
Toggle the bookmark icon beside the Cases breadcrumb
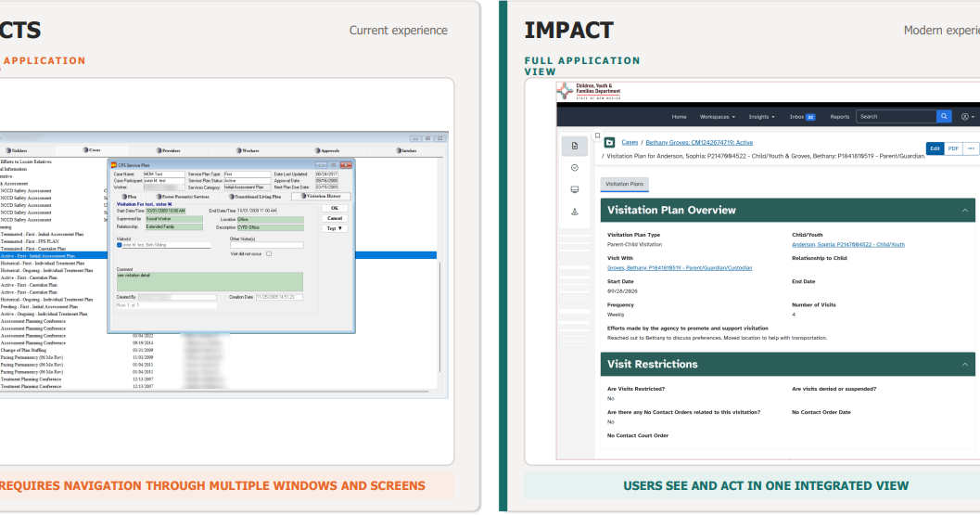[597, 135]
